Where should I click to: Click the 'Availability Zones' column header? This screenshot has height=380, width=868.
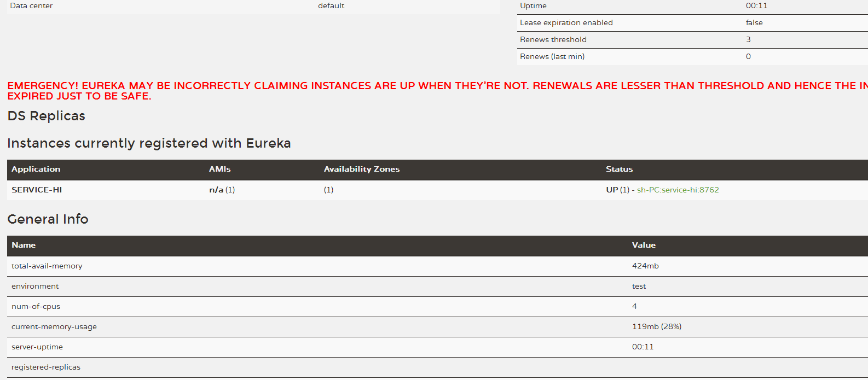coord(362,169)
